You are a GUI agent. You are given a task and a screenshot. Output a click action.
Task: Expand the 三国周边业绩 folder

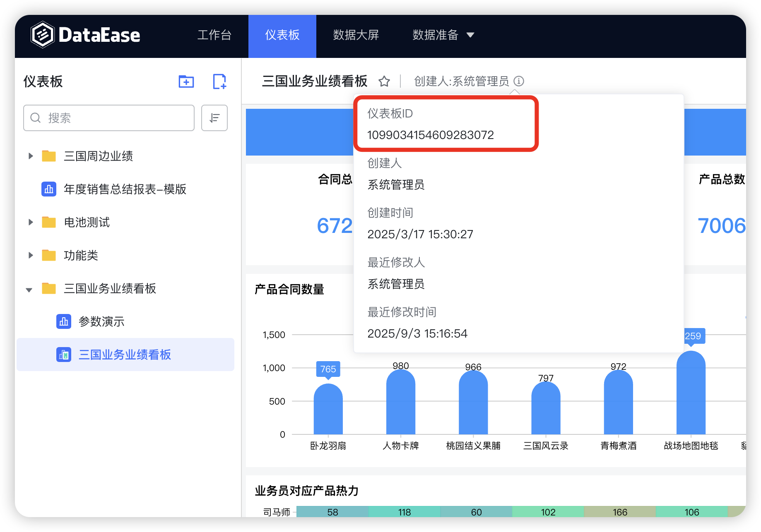30,156
